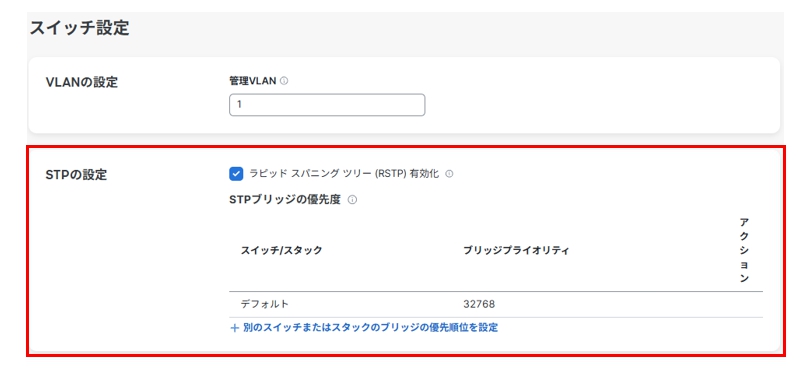The height and width of the screenshot is (373, 804).
Task: Click the plus icon before 別のスイッチまたはスタック link
Action: tap(235, 328)
